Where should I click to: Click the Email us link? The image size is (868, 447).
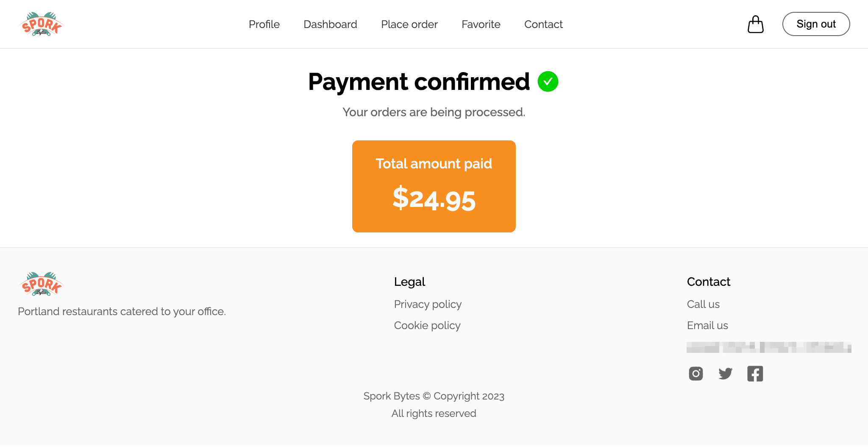(707, 325)
